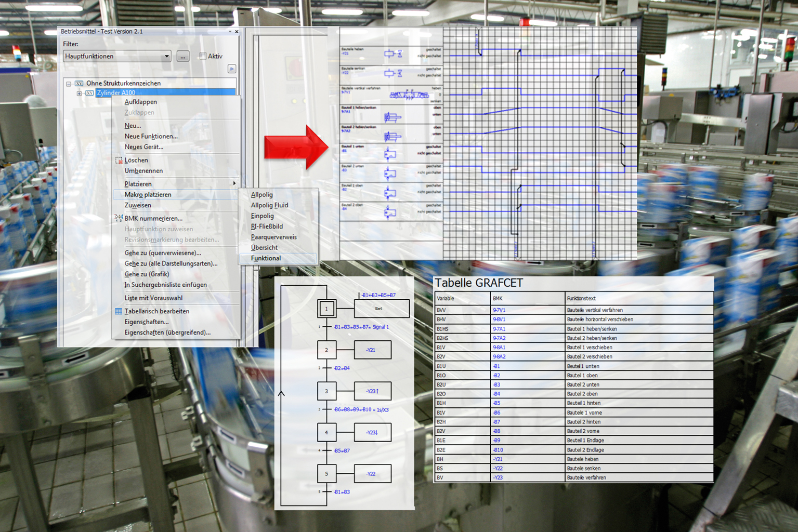Select GRAFCET step 2 box
Screen dimensions: 798x532
tap(326, 350)
